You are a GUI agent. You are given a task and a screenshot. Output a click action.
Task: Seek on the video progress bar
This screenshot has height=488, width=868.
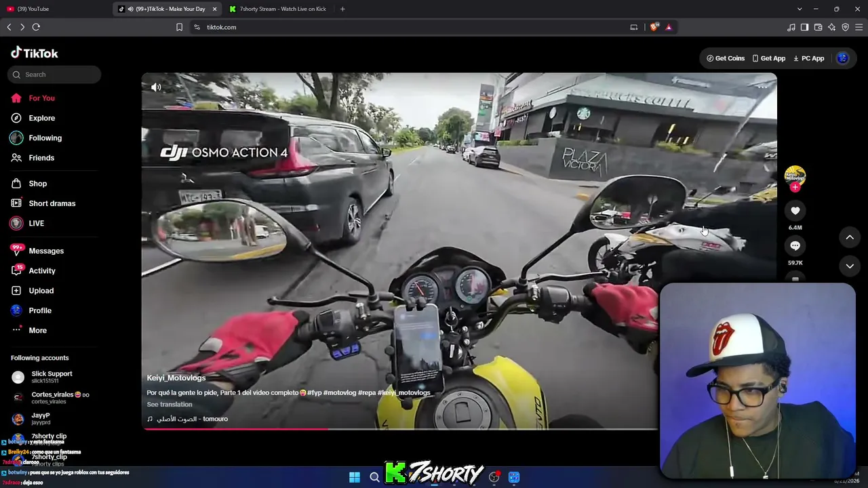[x=400, y=428]
